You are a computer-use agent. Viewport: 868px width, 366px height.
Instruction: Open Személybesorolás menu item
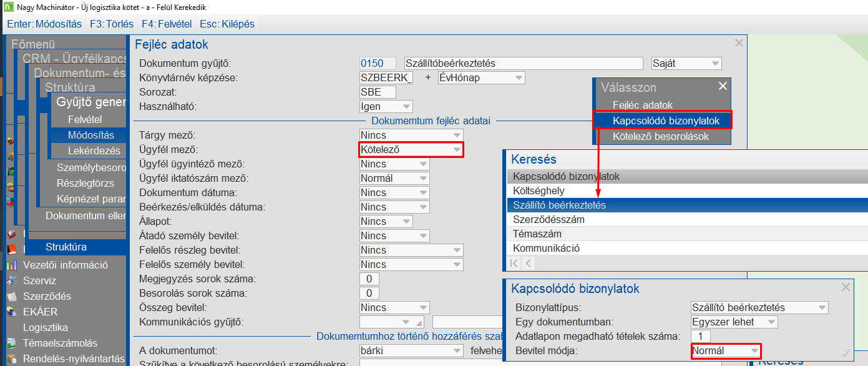(91, 167)
